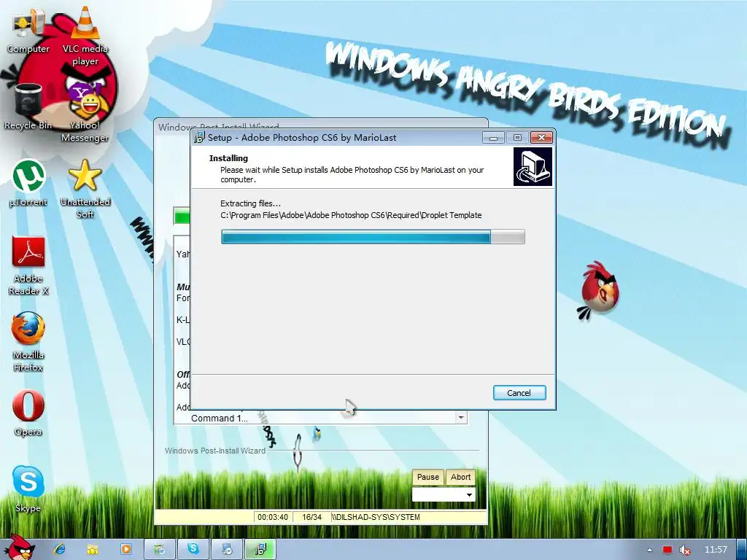747x560 pixels.
Task: Pause the Post-Install Wizard
Action: pyautogui.click(x=427, y=477)
